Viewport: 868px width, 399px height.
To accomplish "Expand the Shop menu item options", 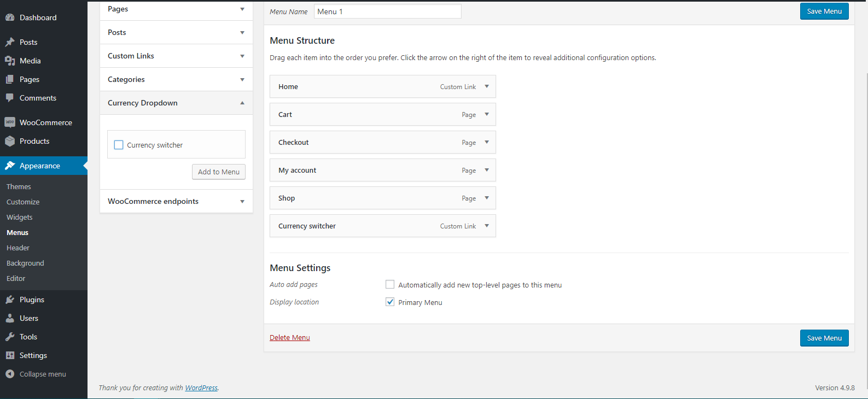I will pyautogui.click(x=487, y=198).
